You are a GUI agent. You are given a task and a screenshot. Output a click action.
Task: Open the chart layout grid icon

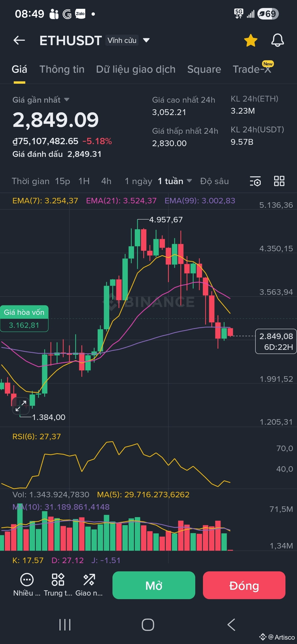pyautogui.click(x=279, y=181)
